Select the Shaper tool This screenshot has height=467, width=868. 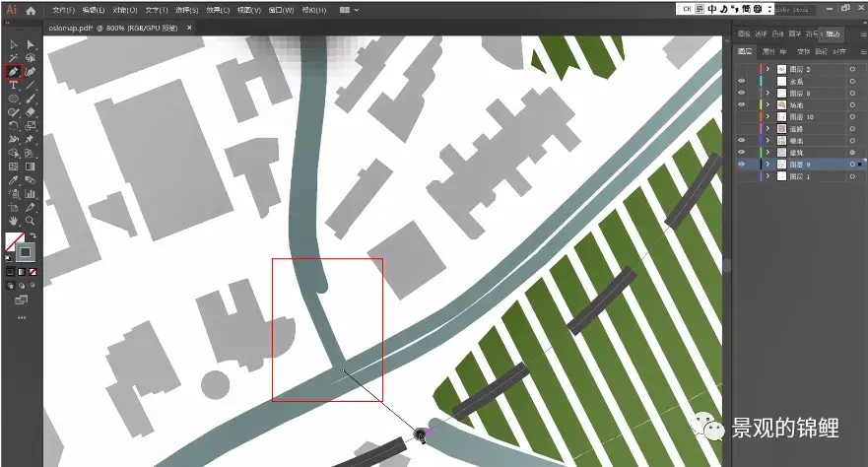[14, 112]
